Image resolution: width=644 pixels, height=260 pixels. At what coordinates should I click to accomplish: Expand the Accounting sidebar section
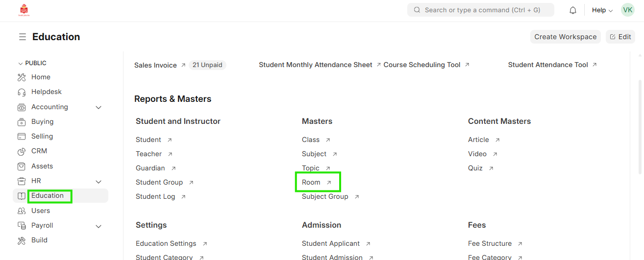point(99,107)
